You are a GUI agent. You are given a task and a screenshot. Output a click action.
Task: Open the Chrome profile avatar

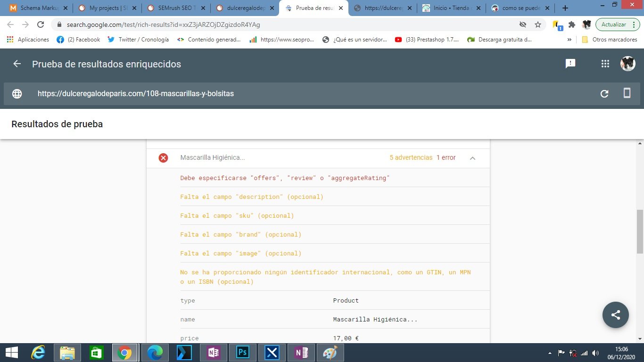(x=586, y=25)
